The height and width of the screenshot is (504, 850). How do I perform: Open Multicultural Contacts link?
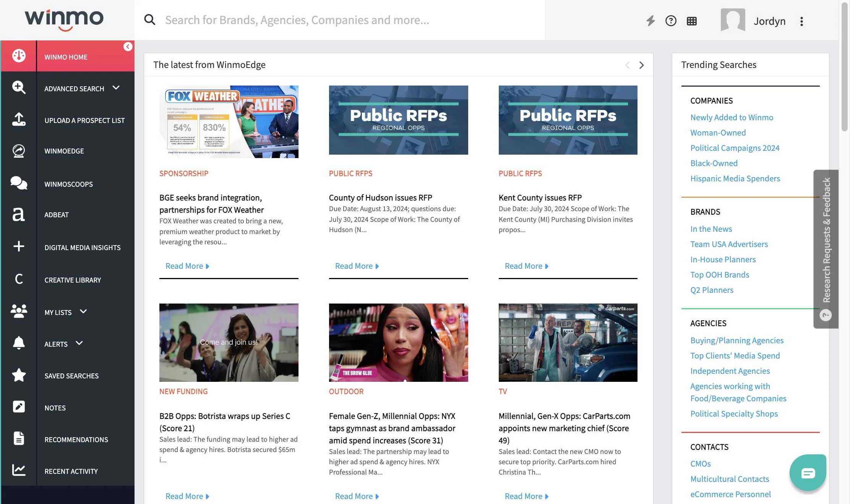pyautogui.click(x=729, y=479)
